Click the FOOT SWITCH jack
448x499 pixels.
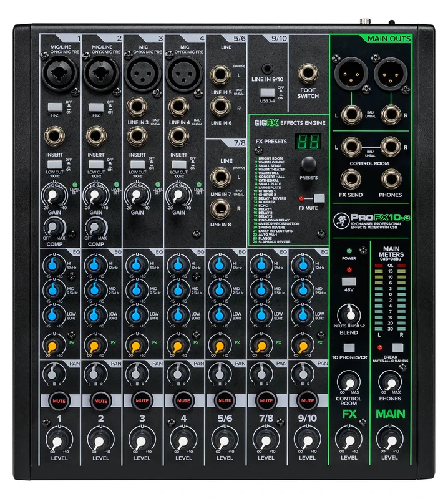pyautogui.click(x=308, y=73)
